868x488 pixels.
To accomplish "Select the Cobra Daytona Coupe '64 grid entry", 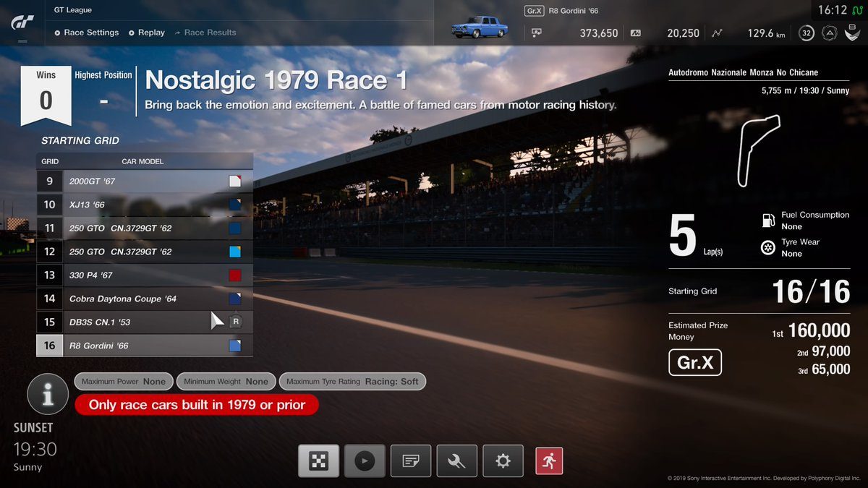I will click(145, 299).
